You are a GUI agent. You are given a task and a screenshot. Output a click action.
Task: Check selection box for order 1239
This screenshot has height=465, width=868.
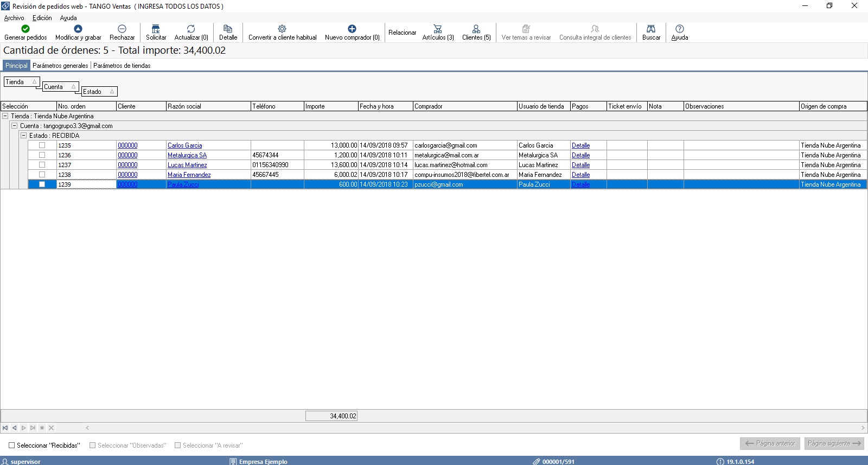[42, 184]
